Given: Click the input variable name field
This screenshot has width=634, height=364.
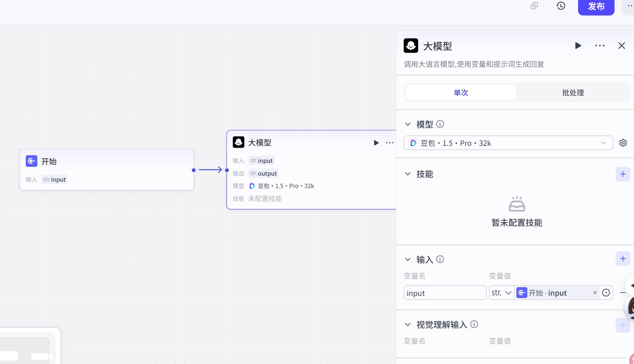Looking at the screenshot, I should coord(445,293).
